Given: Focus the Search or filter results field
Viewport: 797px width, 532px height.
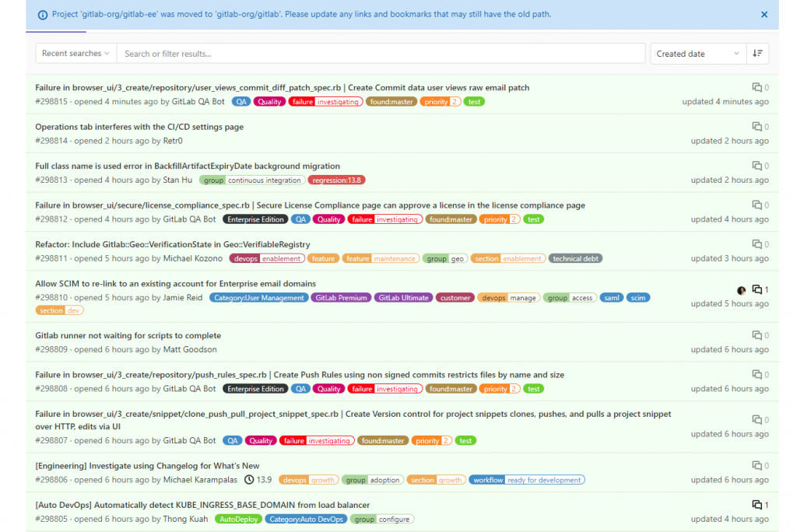Looking at the screenshot, I should (381, 54).
